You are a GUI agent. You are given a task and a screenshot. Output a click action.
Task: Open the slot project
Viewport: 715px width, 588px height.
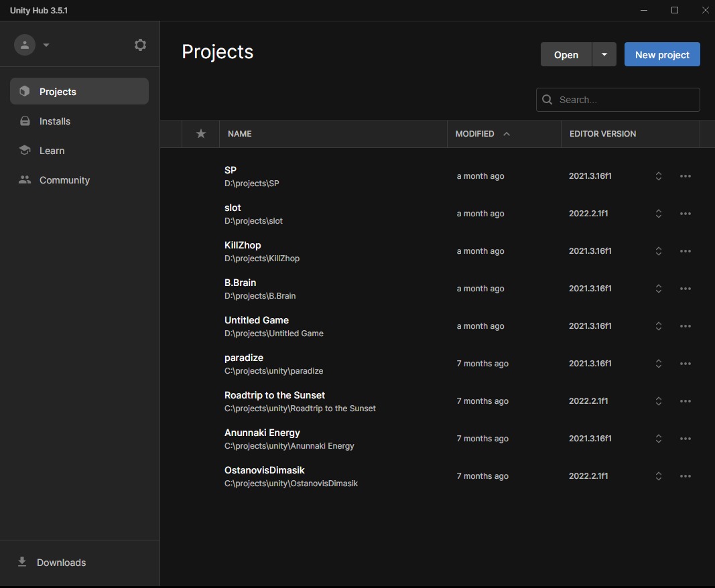(233, 208)
